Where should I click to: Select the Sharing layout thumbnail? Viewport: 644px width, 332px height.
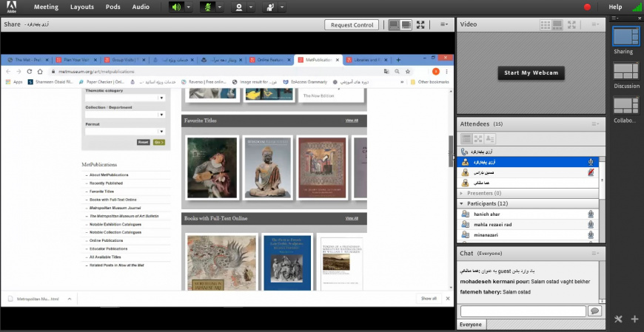tap(626, 37)
